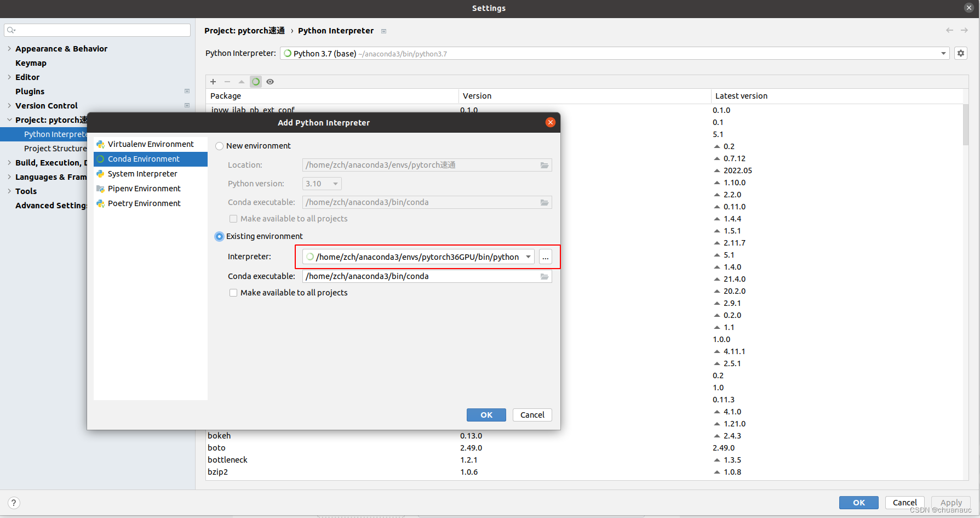Open the Python Interpreter dropdown in Settings

tap(943, 53)
